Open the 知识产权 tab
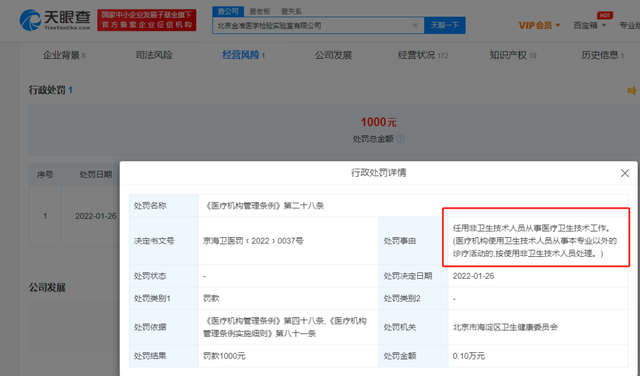640x376 pixels. 513,55
